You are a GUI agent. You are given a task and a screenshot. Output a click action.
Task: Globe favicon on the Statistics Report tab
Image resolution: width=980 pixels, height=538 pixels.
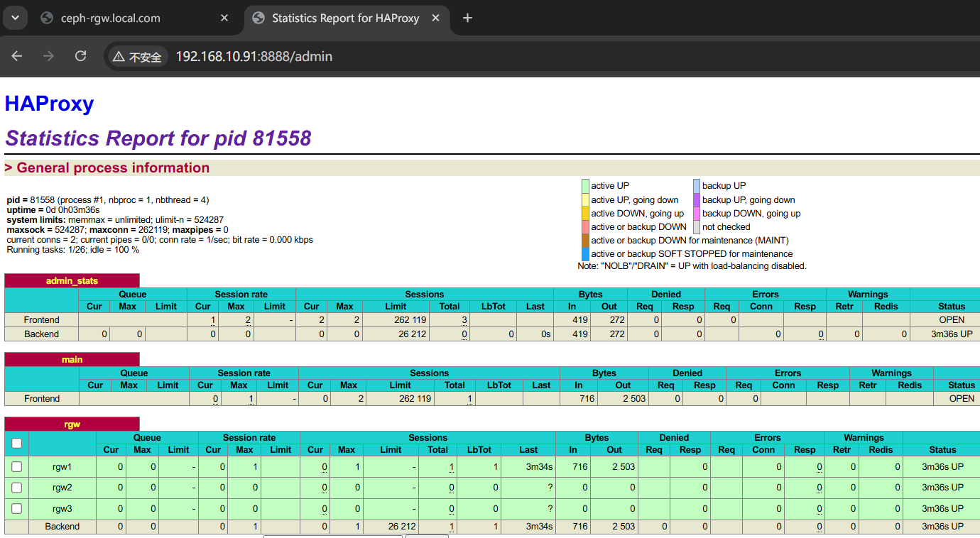click(258, 18)
